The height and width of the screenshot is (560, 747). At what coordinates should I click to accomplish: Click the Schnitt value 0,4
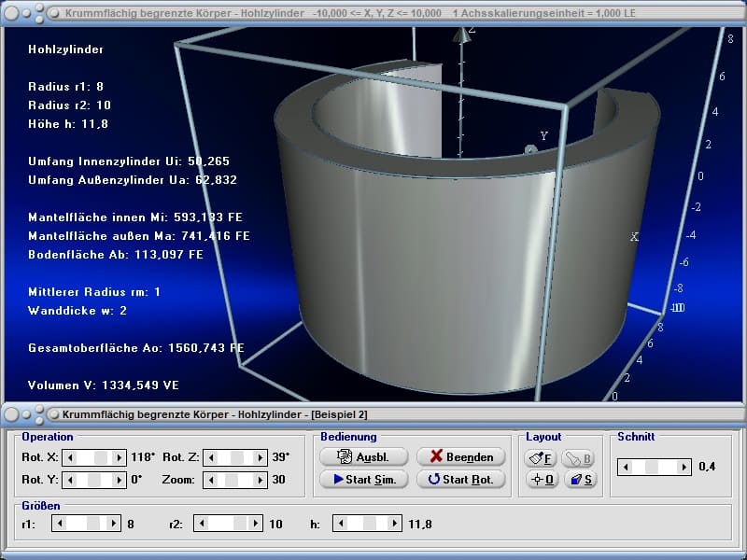click(707, 466)
